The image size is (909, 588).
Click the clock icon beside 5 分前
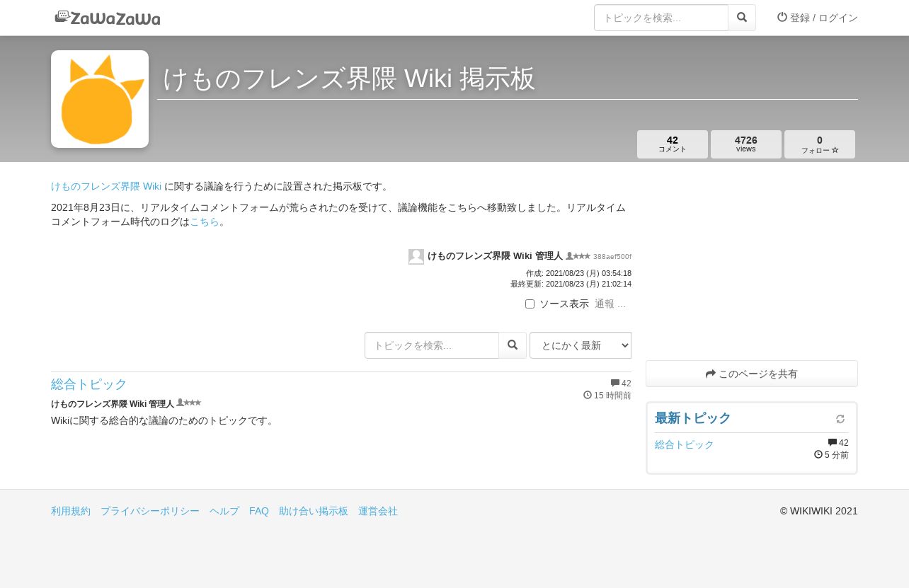pos(818,454)
